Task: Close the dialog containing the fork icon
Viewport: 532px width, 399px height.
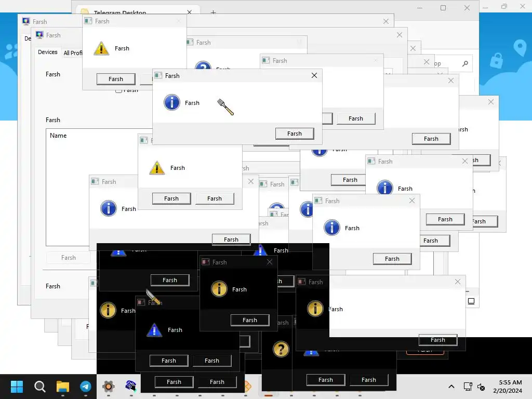Action: coord(314,75)
